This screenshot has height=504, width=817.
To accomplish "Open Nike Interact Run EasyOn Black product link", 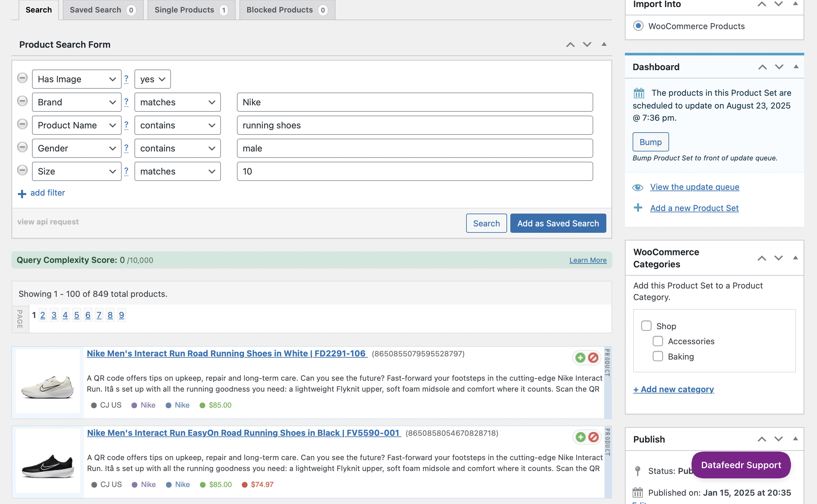I will coord(244,433).
